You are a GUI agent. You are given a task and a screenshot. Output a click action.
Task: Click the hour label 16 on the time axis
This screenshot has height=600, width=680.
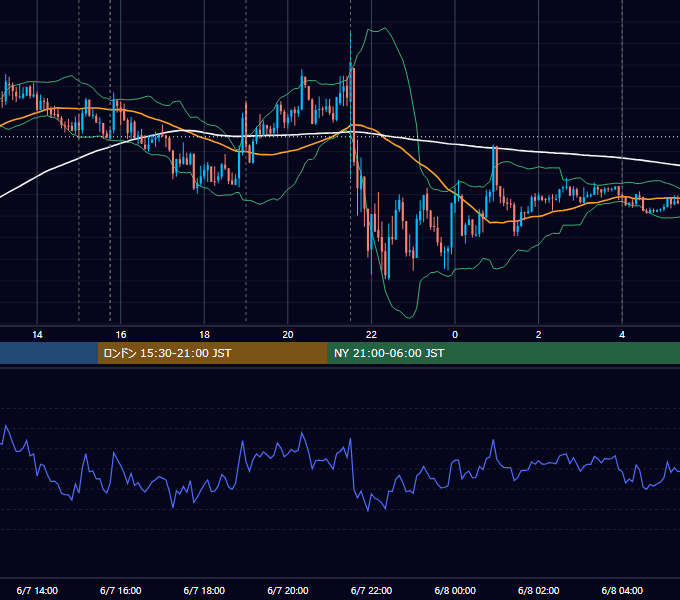point(121,334)
